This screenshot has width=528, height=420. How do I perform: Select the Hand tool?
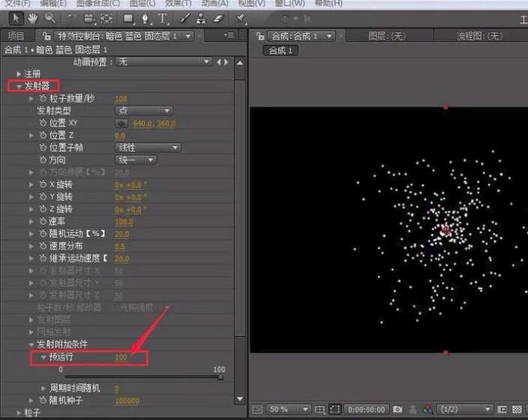click(33, 17)
